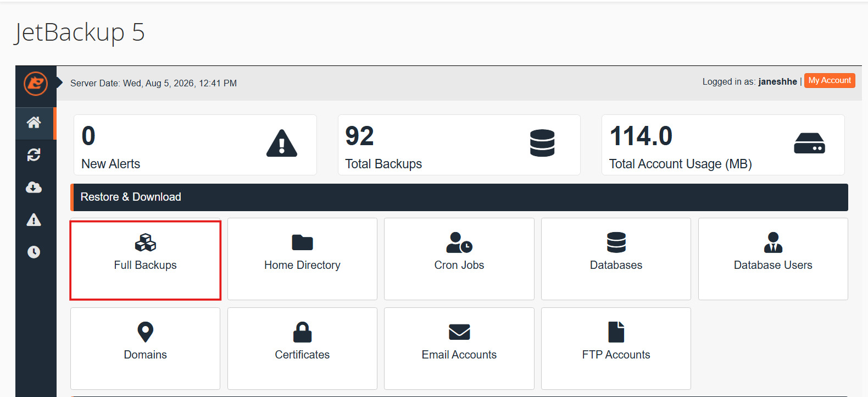Click the Certificates padlock icon
This screenshot has height=397, width=868.
click(x=302, y=332)
